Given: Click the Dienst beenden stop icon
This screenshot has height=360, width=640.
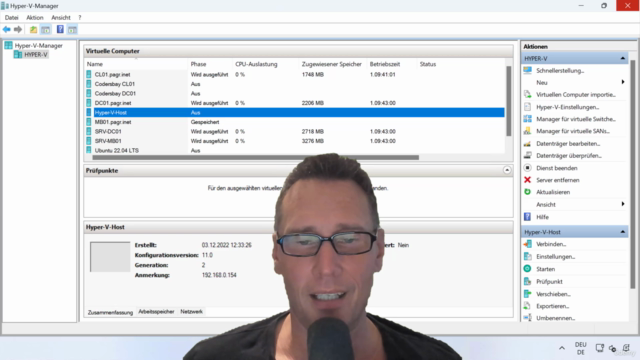Looking at the screenshot, I should point(527,168).
